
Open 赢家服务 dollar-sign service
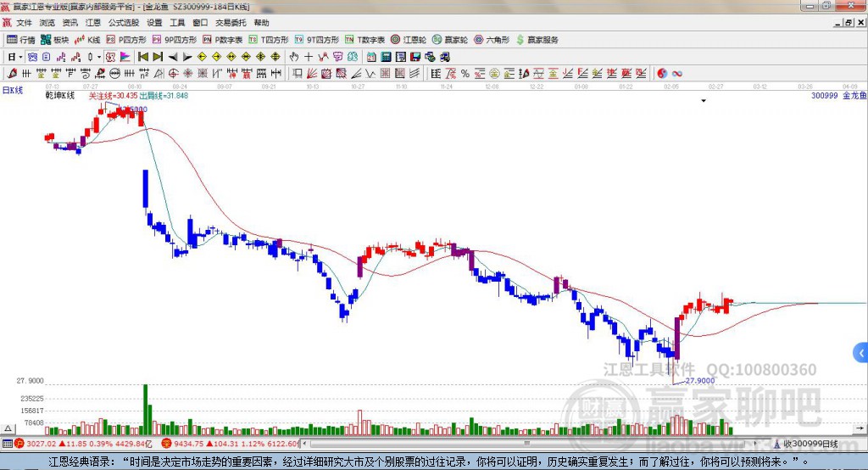coord(537,40)
